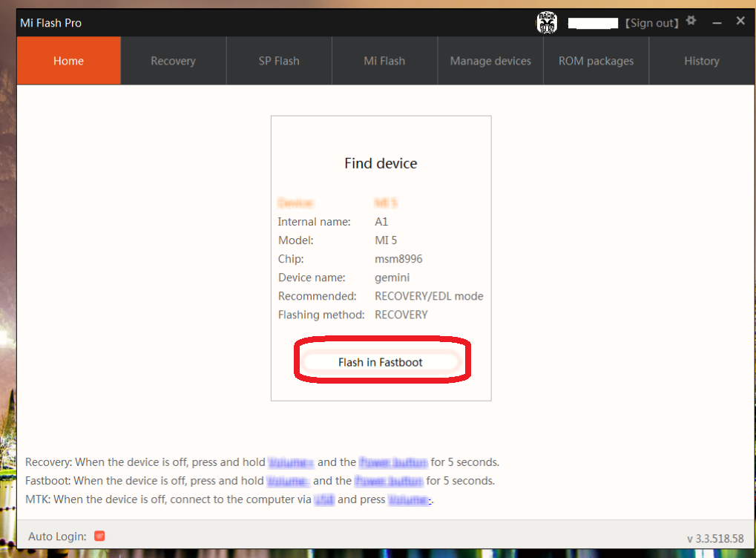Click the user profile avatar
This screenshot has height=558, width=756.
[547, 22]
